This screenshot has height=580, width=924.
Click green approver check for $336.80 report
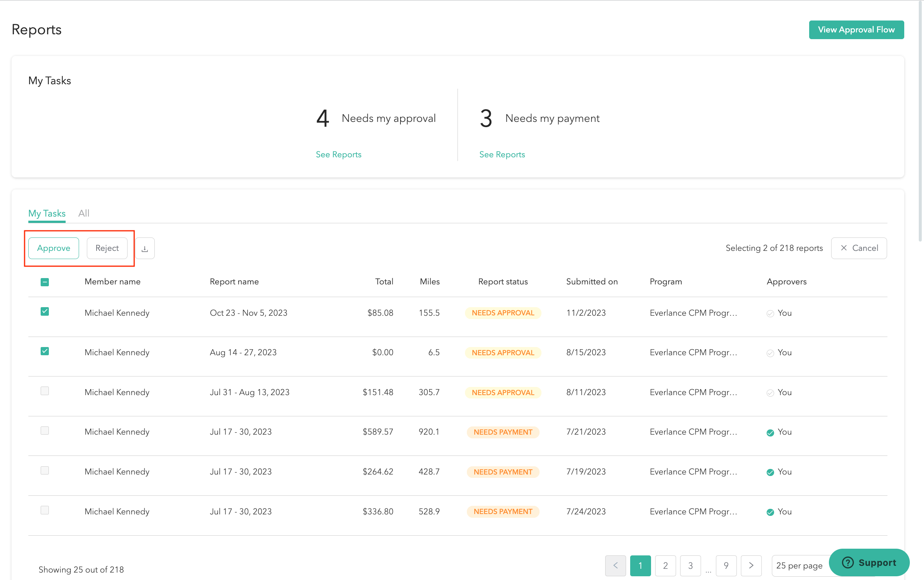pos(770,512)
